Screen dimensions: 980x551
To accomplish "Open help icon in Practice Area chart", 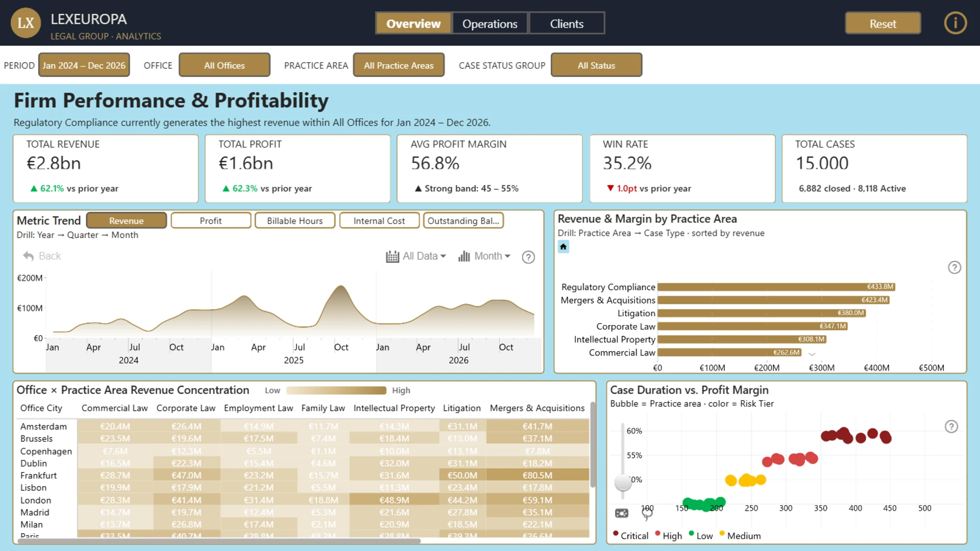I will [x=954, y=267].
